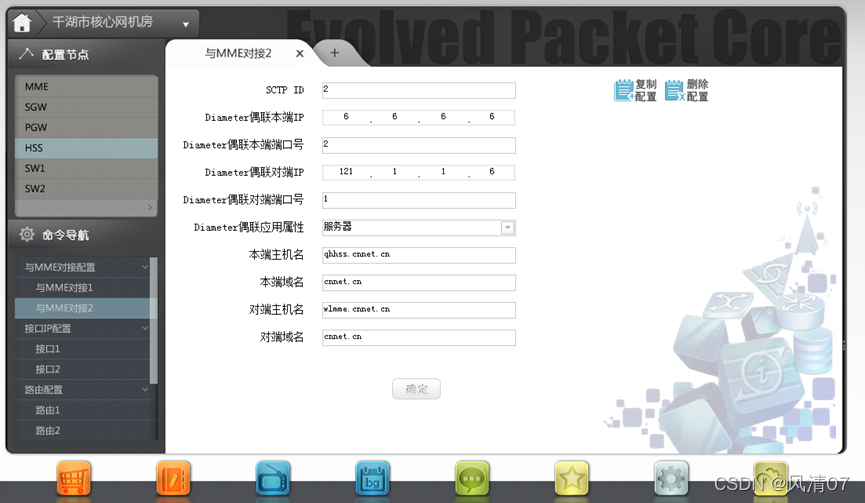The width and height of the screenshot is (865, 503).
Task: Click the Diameter偶联本端端口号 field
Action: [419, 145]
